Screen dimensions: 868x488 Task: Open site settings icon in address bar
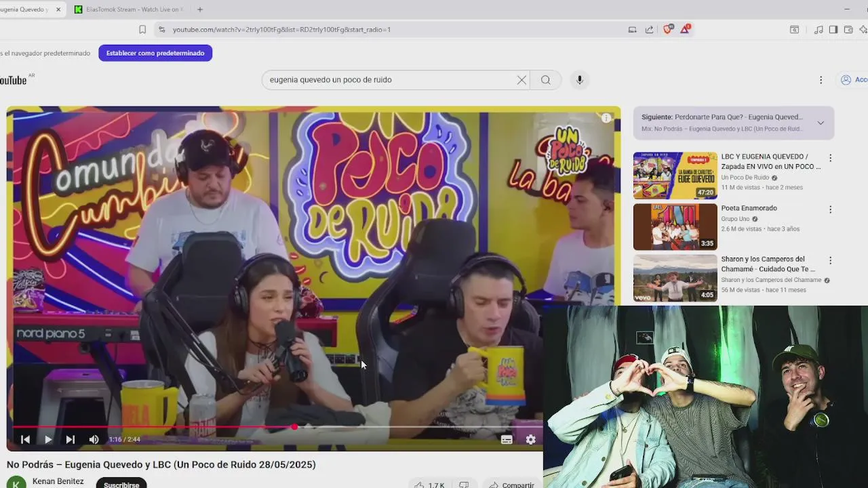coord(161,29)
